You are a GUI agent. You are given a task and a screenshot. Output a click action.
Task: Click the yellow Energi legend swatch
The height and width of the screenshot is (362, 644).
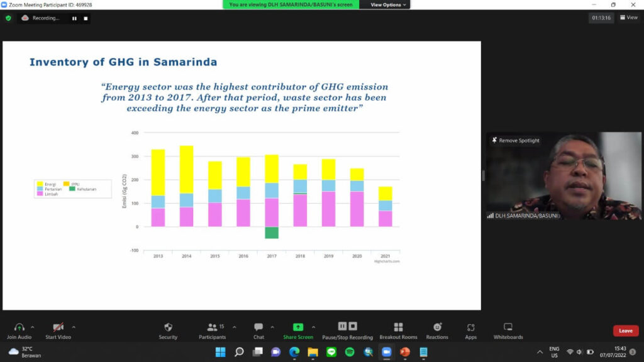click(x=40, y=184)
